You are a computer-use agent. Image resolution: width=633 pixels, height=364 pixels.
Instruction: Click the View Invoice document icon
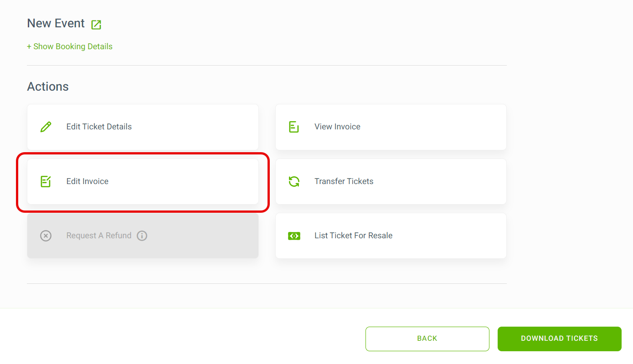(x=294, y=127)
